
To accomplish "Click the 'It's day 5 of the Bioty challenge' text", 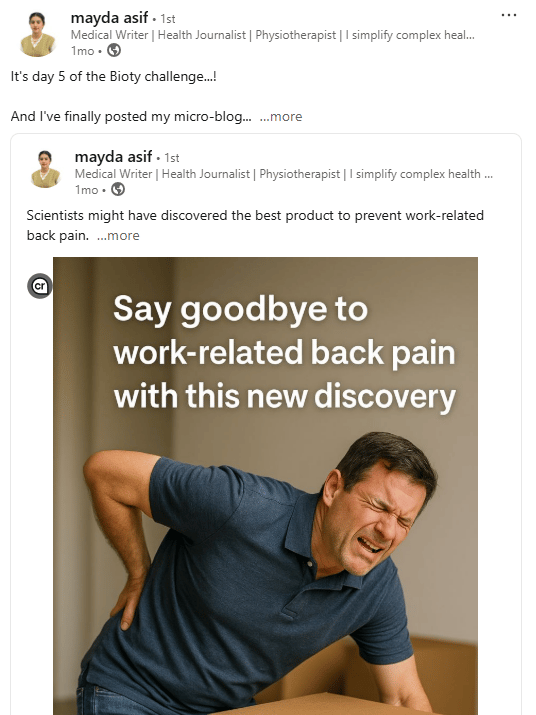I will pyautogui.click(x=114, y=77).
